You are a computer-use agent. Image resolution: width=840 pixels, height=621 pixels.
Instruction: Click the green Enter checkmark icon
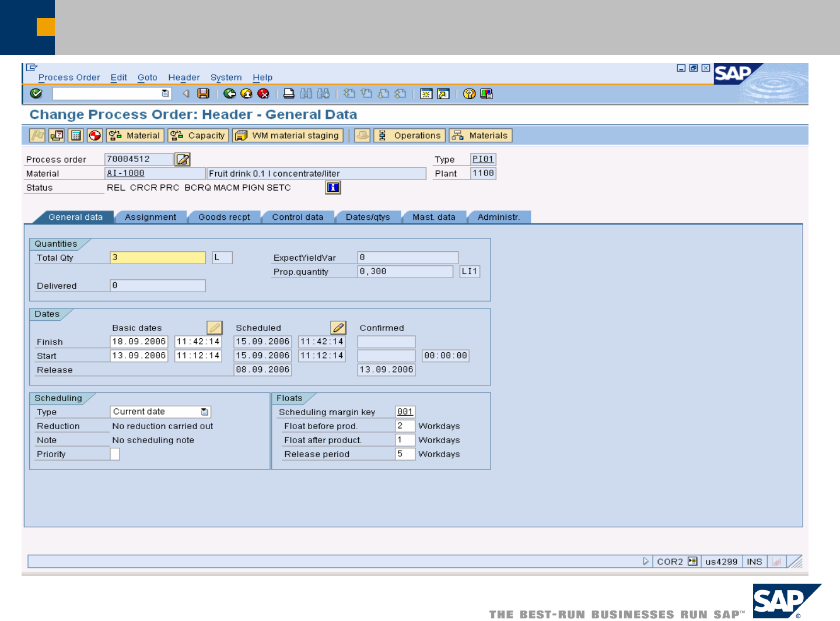36,93
